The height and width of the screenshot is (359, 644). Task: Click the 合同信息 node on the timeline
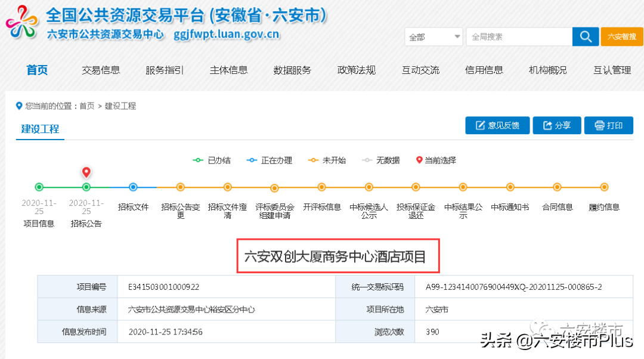(557, 187)
